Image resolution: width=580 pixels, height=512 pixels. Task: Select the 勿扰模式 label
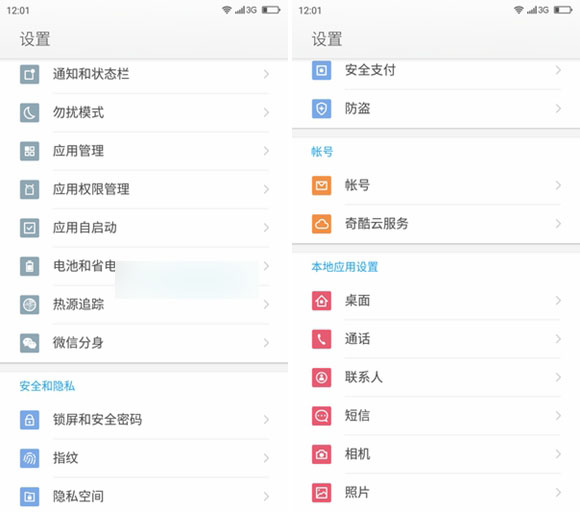pyautogui.click(x=78, y=112)
